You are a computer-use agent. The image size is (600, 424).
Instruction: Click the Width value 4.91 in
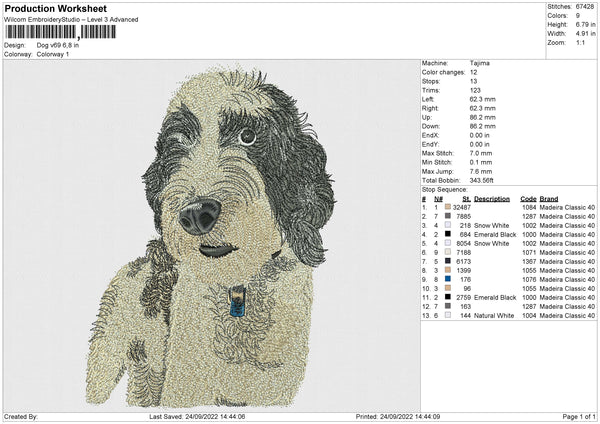point(585,34)
